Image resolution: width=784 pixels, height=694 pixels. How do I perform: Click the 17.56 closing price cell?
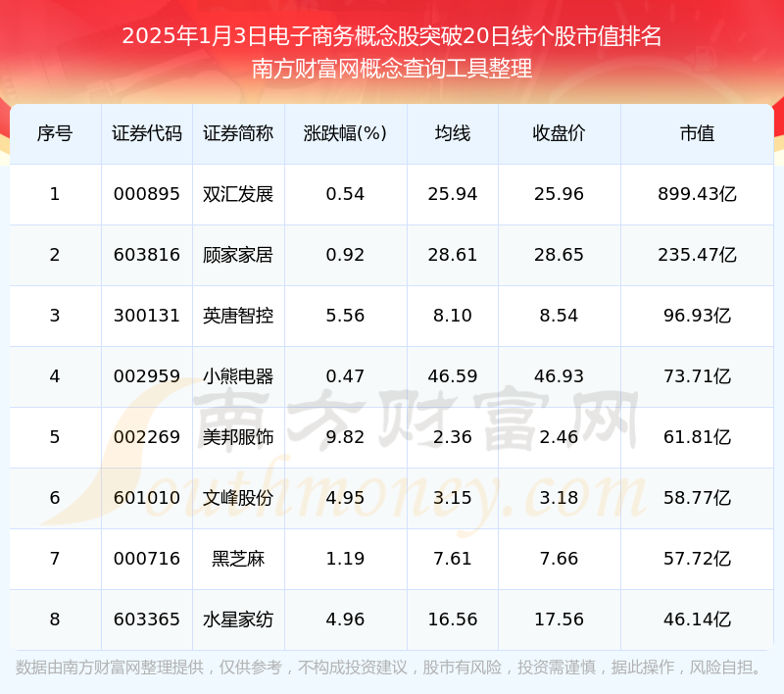560,620
